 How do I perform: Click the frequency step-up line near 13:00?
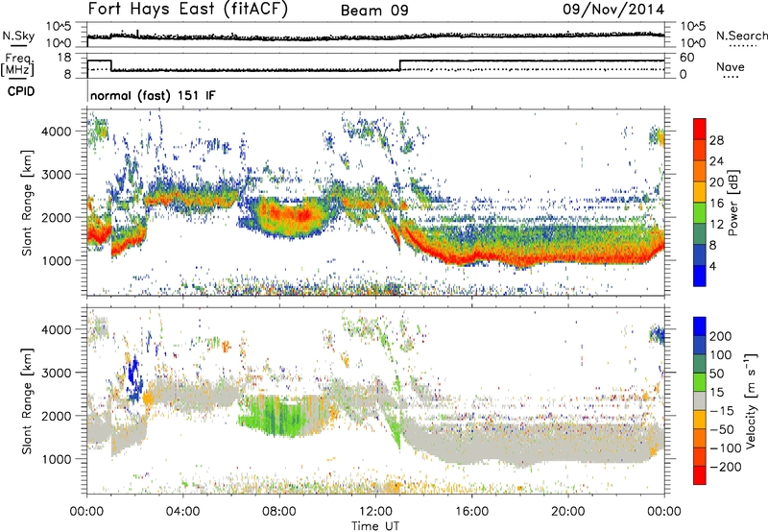click(x=400, y=65)
